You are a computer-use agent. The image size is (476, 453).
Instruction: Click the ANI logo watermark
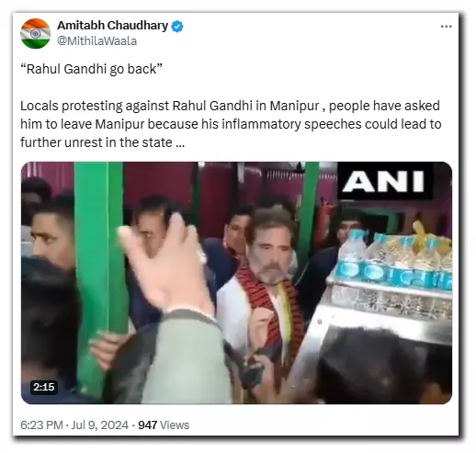383,182
